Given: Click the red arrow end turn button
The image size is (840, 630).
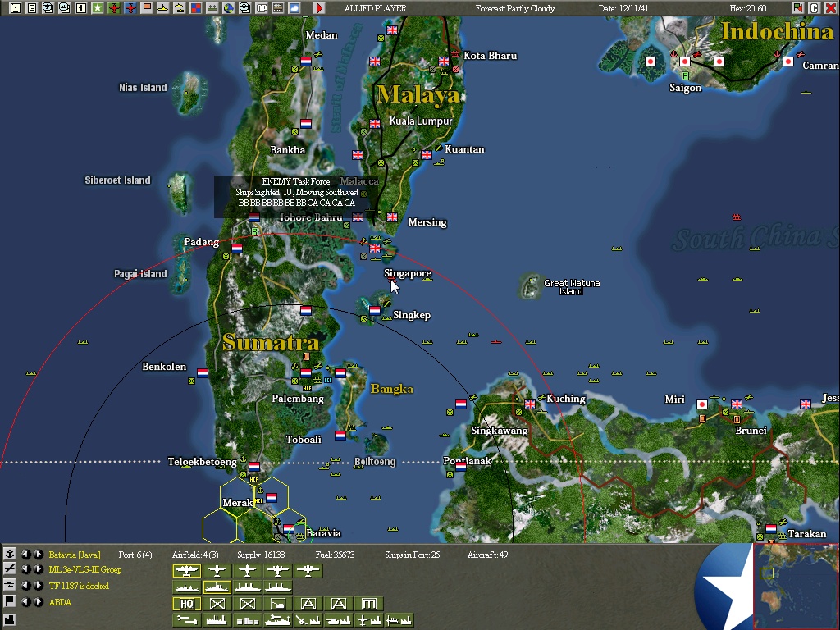Looking at the screenshot, I should 319,8.
